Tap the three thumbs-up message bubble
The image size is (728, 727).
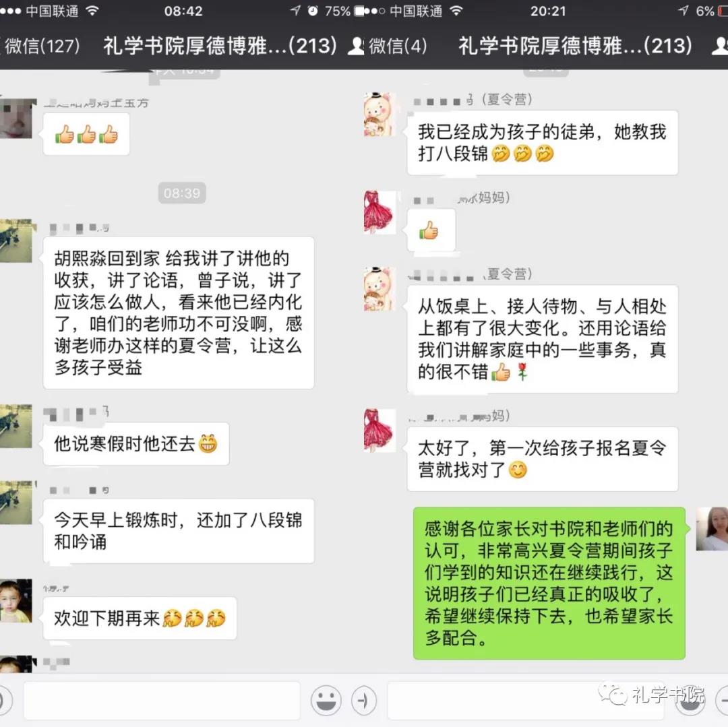tap(86, 134)
